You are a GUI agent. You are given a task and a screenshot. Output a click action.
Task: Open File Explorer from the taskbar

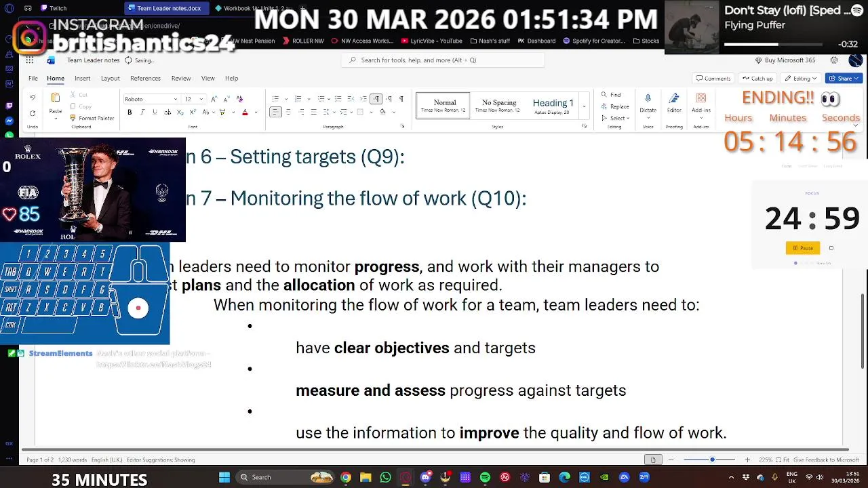click(366, 477)
